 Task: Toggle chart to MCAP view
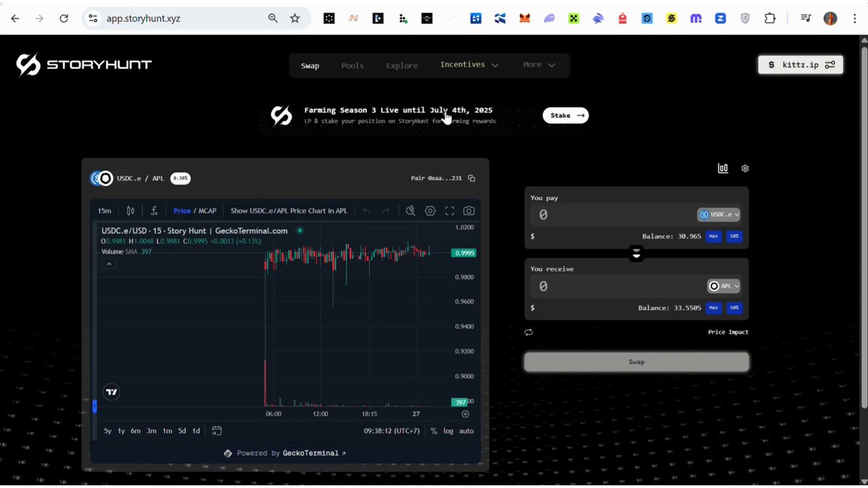(208, 211)
